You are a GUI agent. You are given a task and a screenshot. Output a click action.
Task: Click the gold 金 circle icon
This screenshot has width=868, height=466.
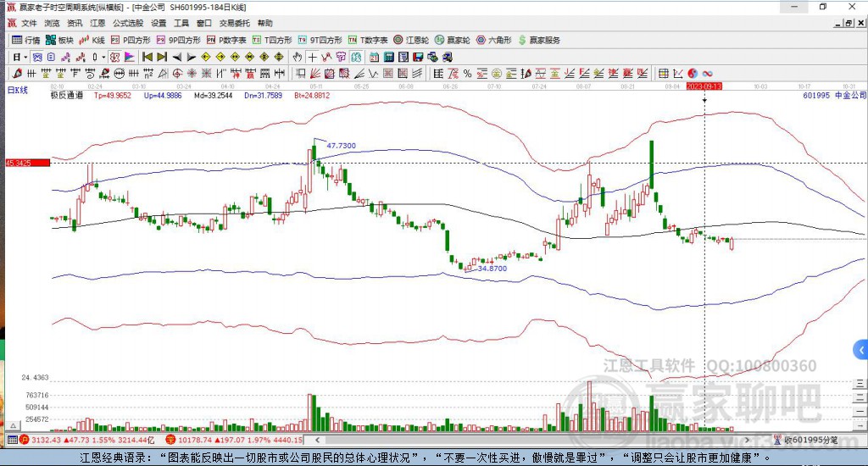tap(497, 73)
